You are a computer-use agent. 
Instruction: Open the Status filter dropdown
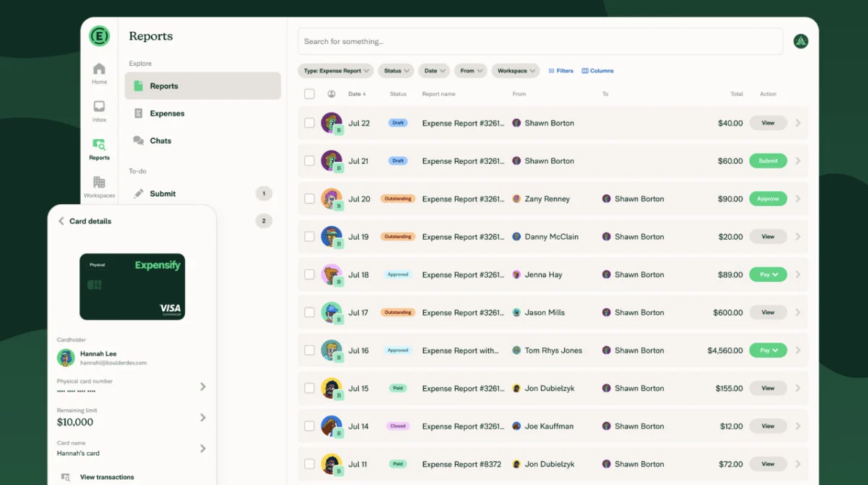(x=396, y=71)
